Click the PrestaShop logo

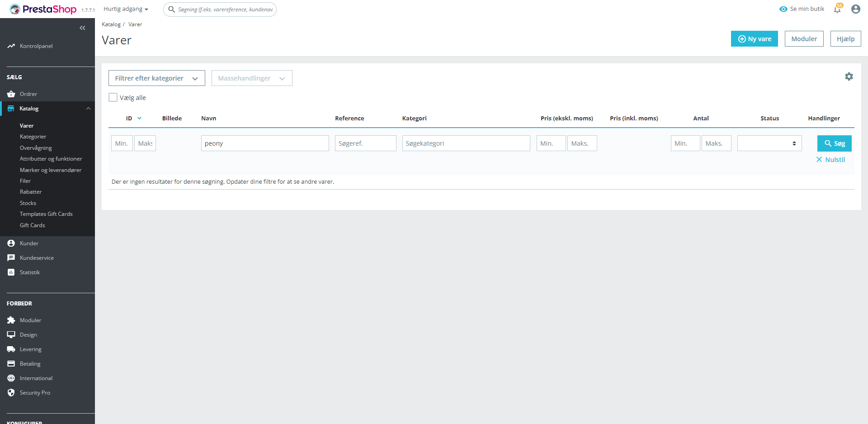pos(43,9)
